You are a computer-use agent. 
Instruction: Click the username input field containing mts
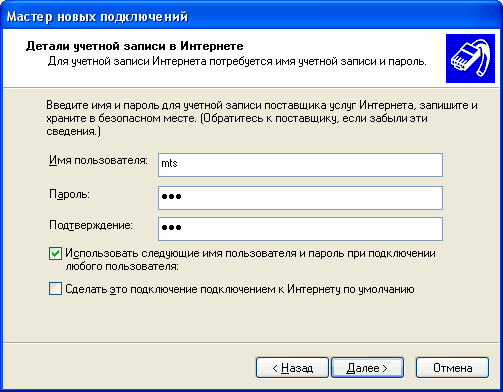tap(300, 165)
